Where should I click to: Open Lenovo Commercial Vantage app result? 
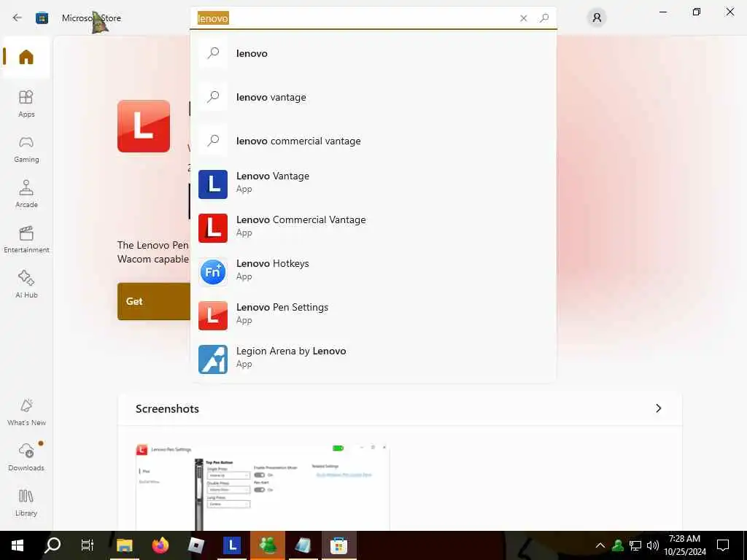coord(373,227)
